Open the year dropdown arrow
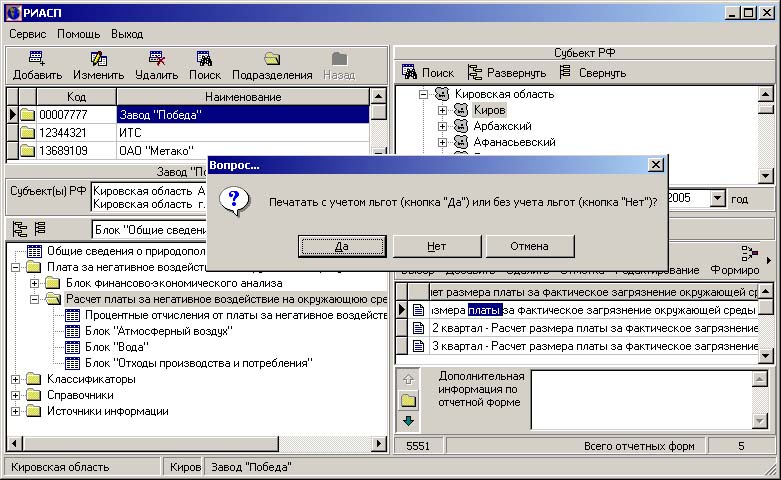Screen dimensions: 781x480 [x=717, y=198]
